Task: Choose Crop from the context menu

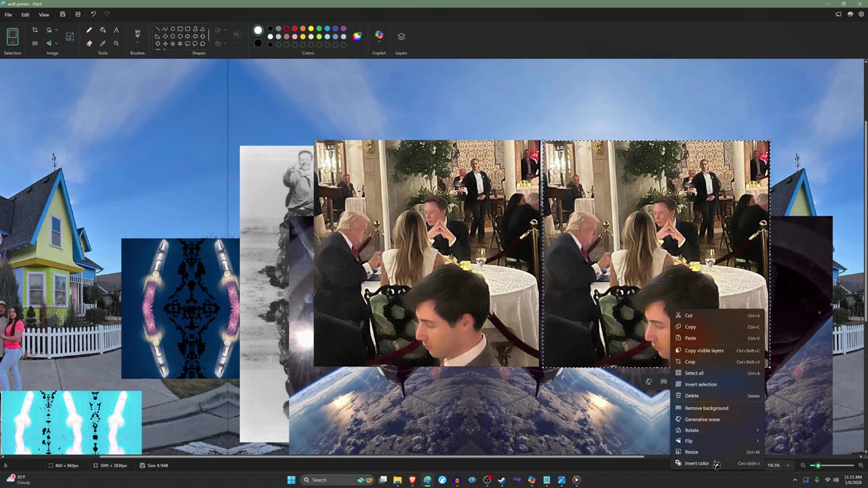Action: pos(717,362)
